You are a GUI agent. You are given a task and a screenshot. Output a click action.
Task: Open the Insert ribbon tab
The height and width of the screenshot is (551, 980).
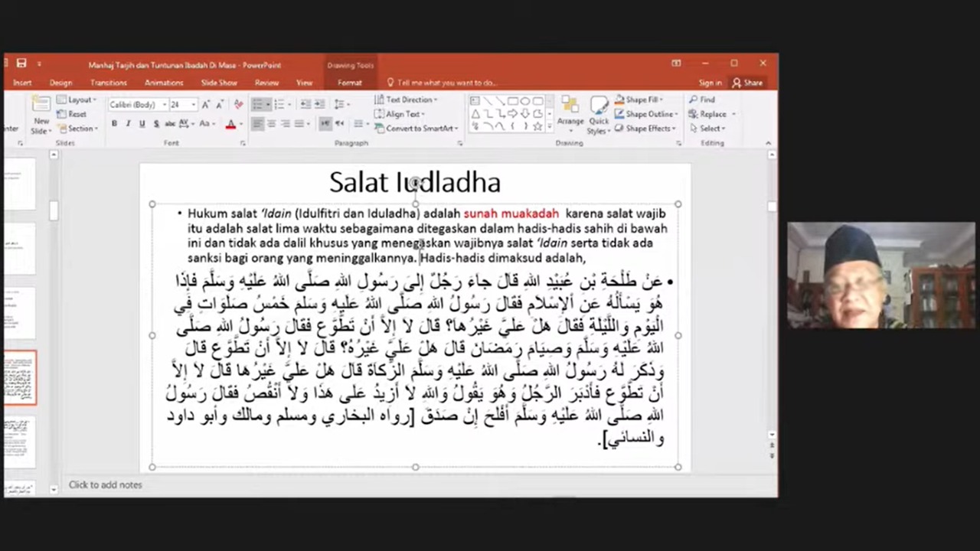[x=22, y=83]
